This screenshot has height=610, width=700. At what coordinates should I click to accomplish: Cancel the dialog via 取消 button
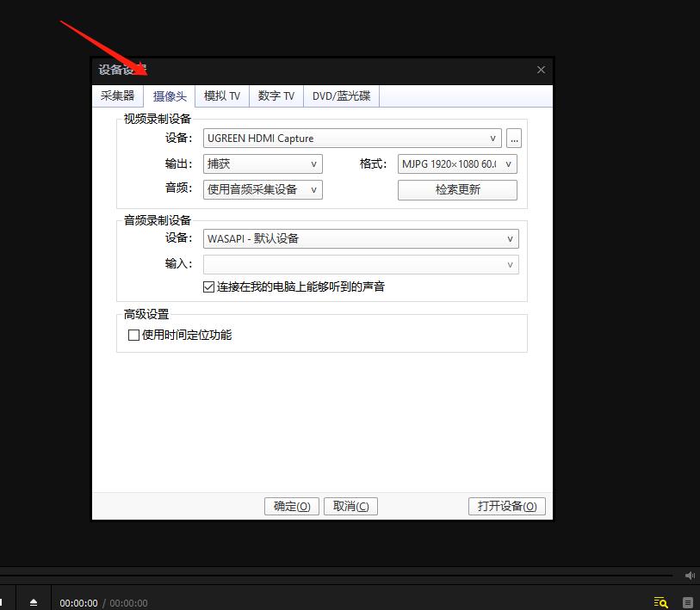click(x=350, y=506)
